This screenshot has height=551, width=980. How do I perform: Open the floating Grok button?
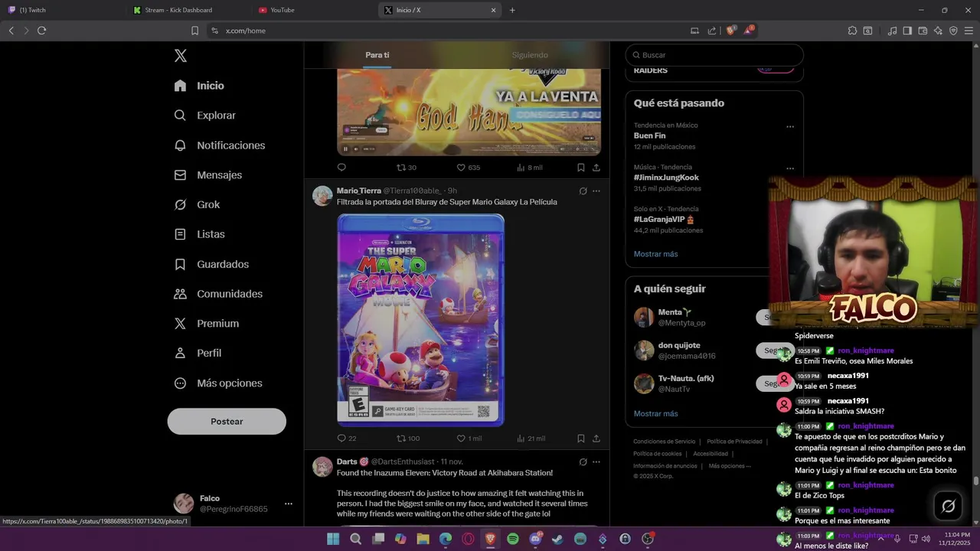click(948, 506)
